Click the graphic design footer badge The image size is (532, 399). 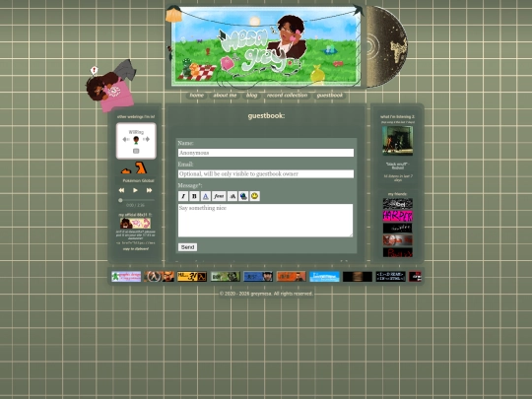tap(126, 277)
